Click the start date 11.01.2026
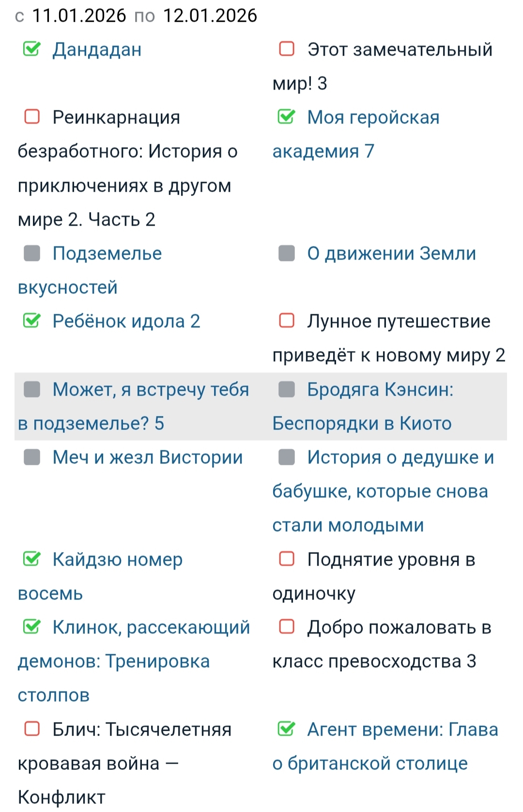This screenshot has height=812, width=523. tap(79, 15)
